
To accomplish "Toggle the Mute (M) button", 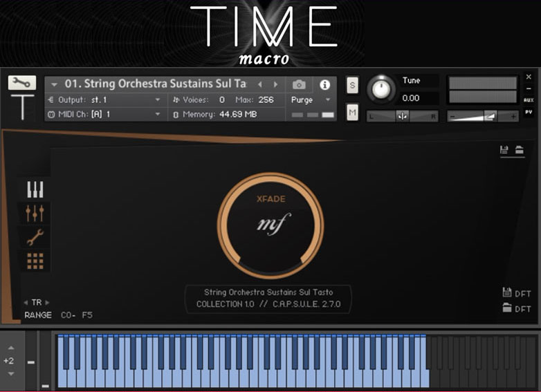I will [x=352, y=112].
